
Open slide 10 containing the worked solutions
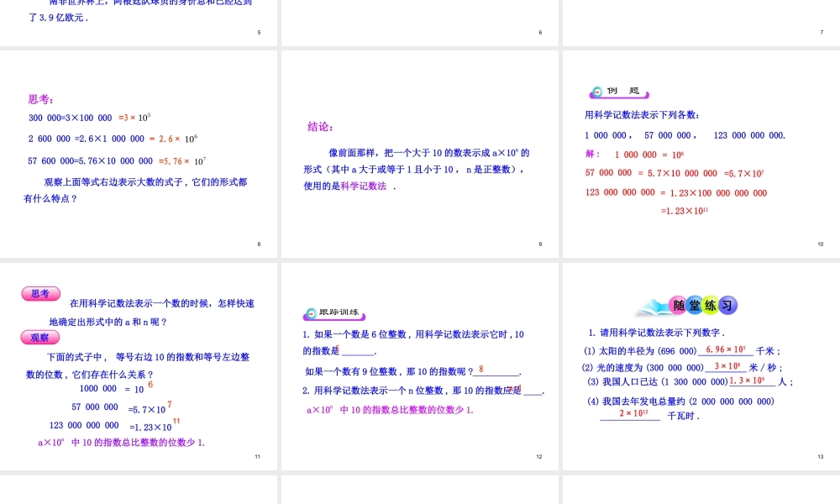(700, 151)
